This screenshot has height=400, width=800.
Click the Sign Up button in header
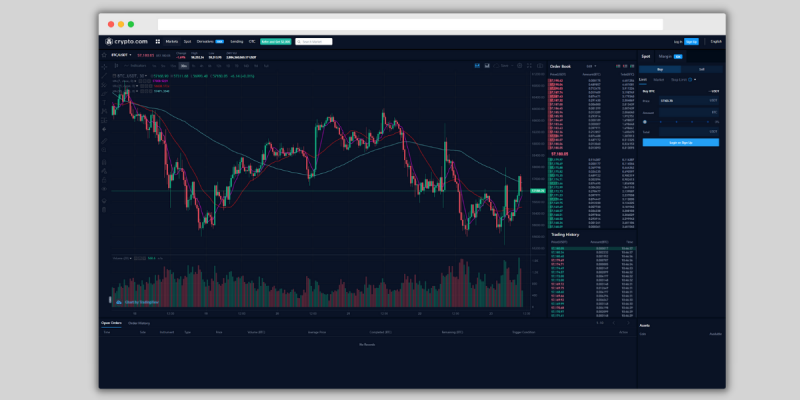691,42
